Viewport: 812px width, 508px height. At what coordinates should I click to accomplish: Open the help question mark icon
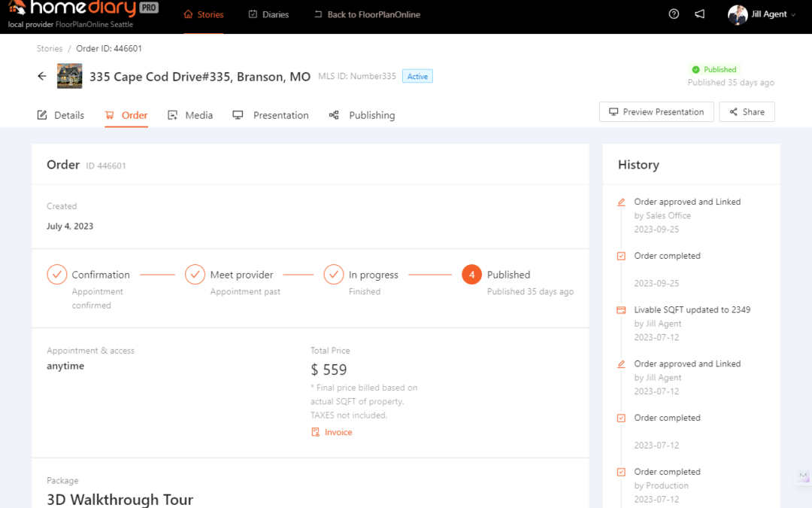point(673,14)
